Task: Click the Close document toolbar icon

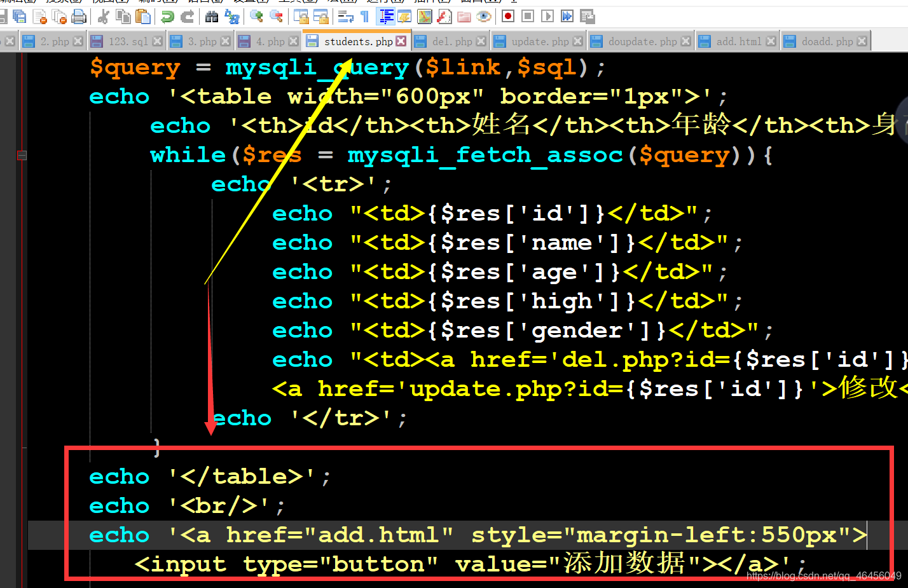Action: pos(39,17)
